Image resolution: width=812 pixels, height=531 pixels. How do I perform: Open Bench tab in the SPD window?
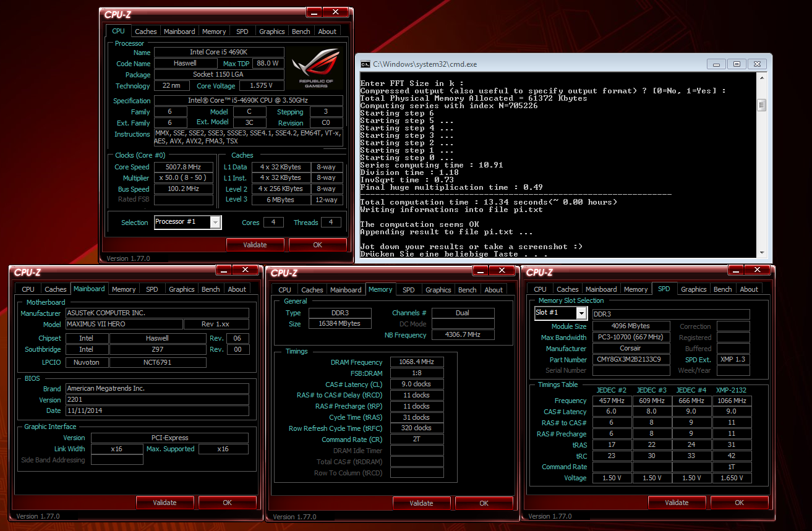[723, 289]
